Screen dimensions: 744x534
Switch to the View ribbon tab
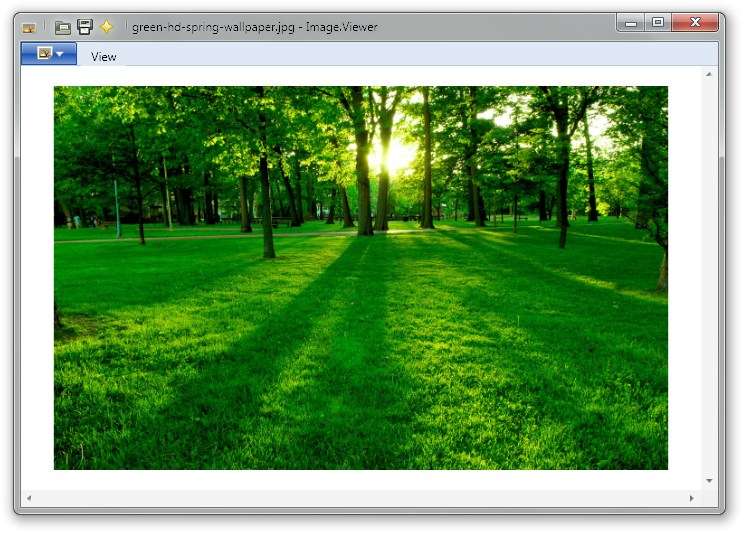[103, 57]
